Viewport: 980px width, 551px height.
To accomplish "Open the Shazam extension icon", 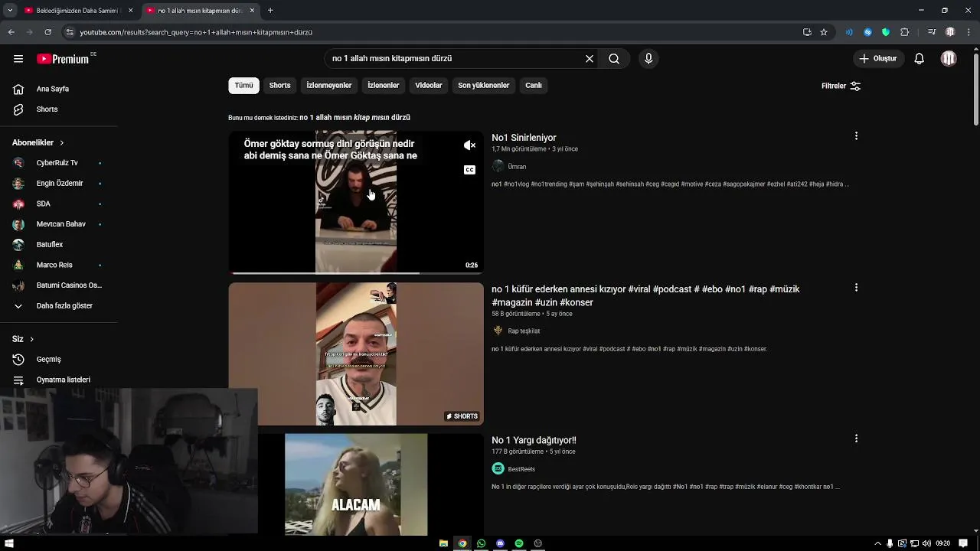I will click(x=867, y=32).
